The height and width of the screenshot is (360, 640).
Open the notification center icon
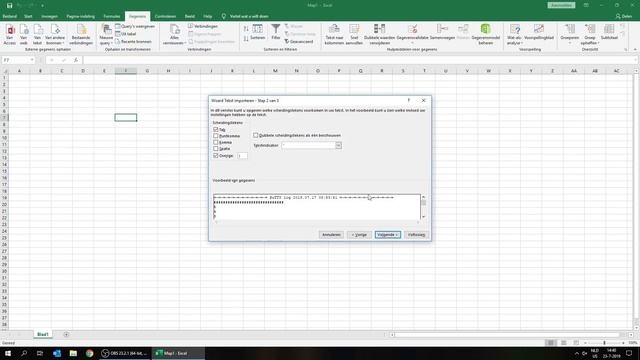tap(629, 353)
